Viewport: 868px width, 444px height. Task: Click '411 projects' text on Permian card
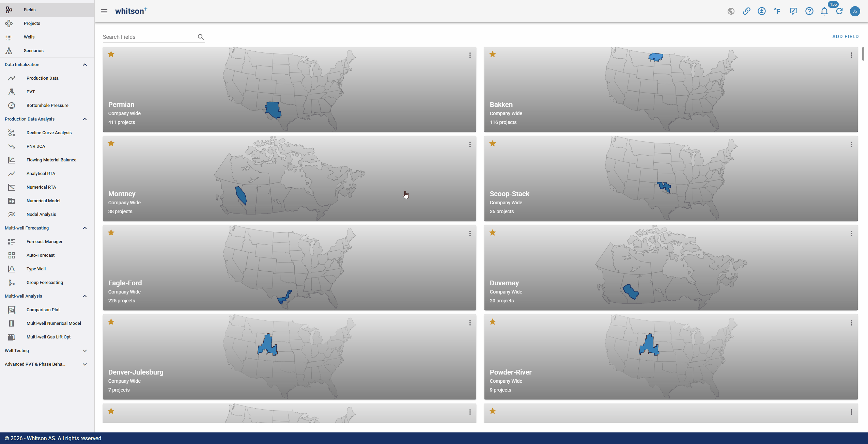122,122
